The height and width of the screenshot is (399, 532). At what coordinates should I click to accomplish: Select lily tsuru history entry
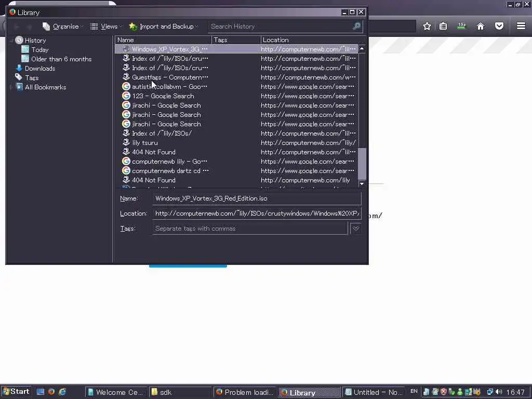tap(236, 143)
